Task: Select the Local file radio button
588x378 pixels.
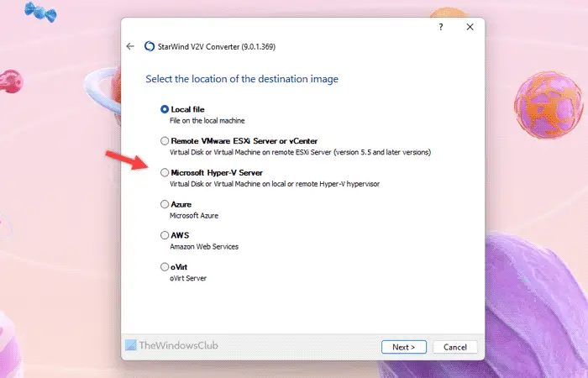Action: tap(165, 109)
